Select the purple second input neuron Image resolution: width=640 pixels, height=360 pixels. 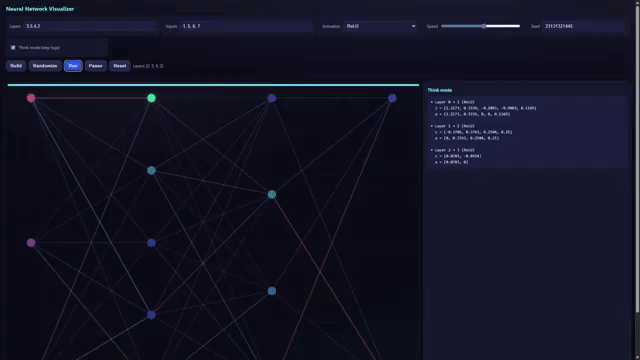pyautogui.click(x=31, y=243)
